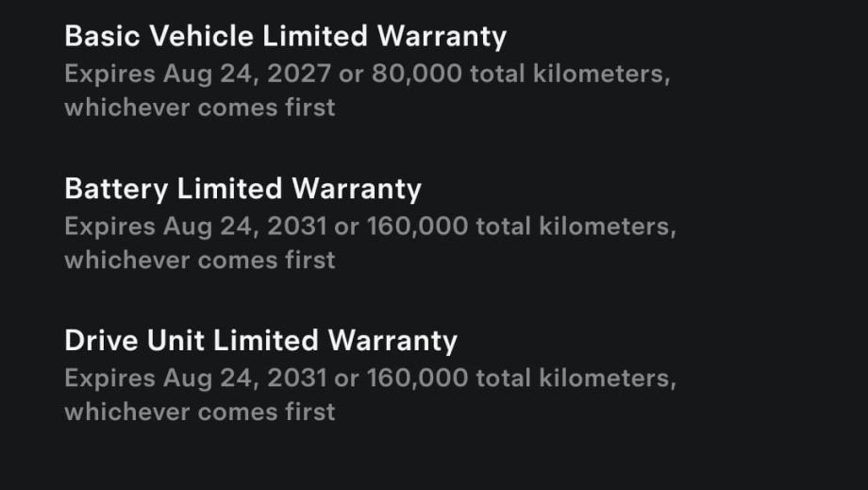868x490 pixels.
Task: Select the Battery Limited Warranty heading
Action: [242, 189]
